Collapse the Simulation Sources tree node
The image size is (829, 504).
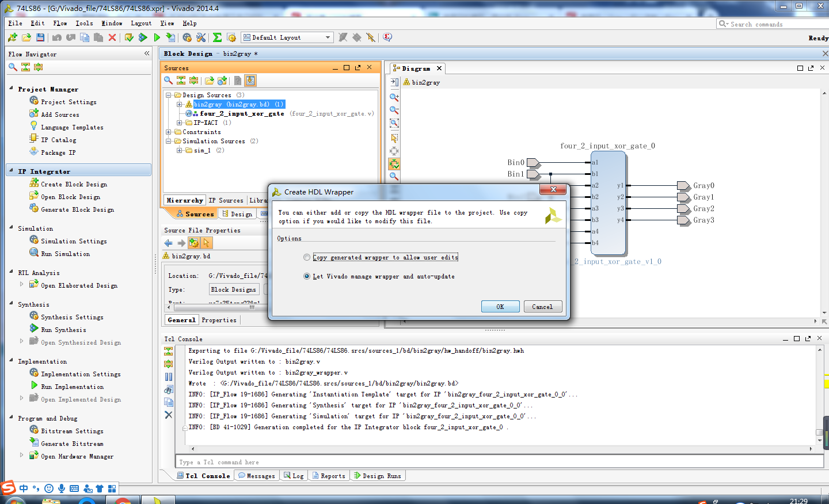(x=169, y=142)
